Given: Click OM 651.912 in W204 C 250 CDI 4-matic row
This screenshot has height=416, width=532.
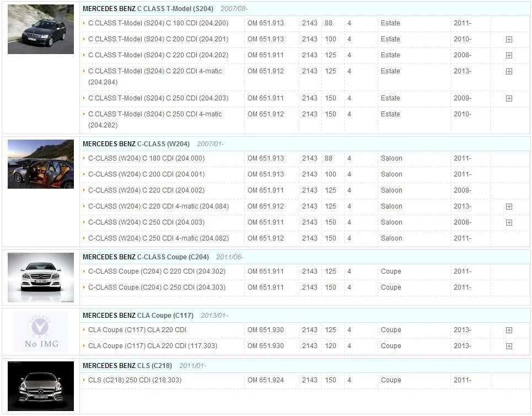Looking at the screenshot, I should click(x=266, y=238).
